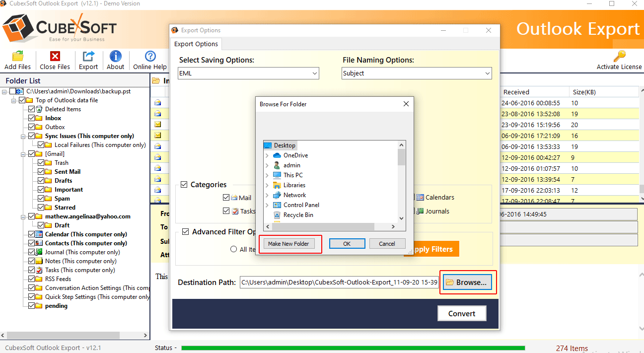
Task: Click the folder browser vertical scrollbar down arrow
Action: 402,218
